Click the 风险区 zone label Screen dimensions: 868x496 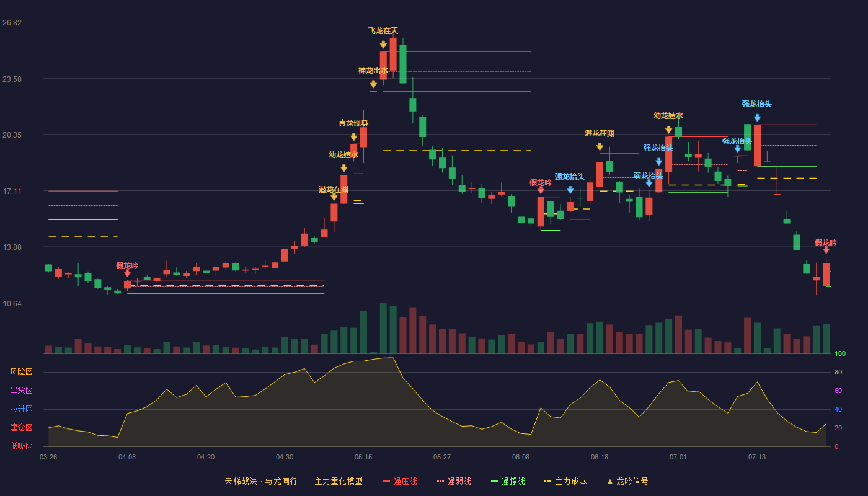[21, 372]
